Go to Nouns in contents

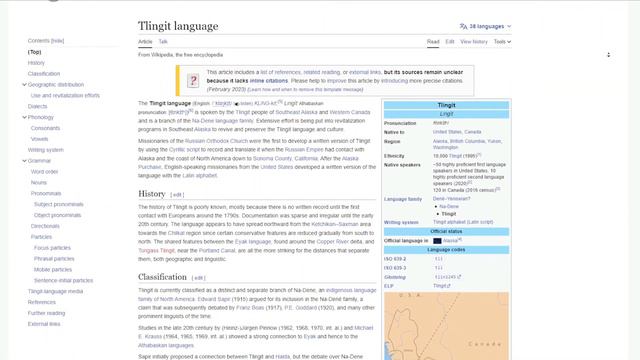(38, 183)
